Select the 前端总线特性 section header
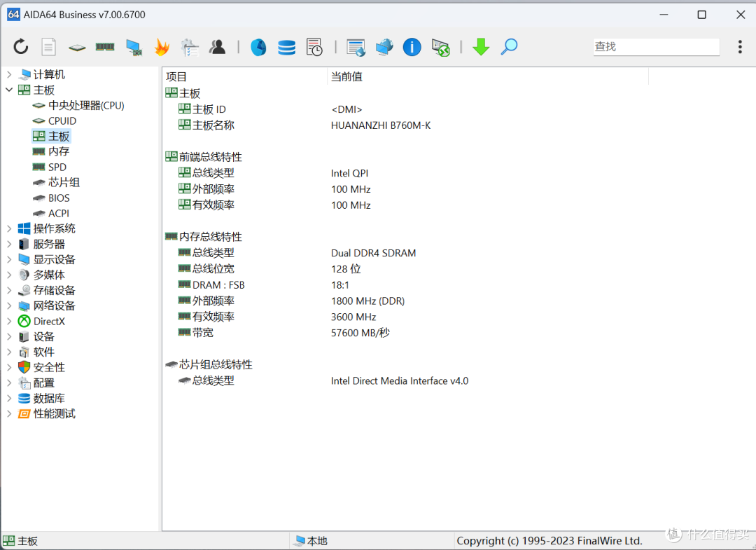Viewport: 756px width, 550px height. tap(204, 157)
